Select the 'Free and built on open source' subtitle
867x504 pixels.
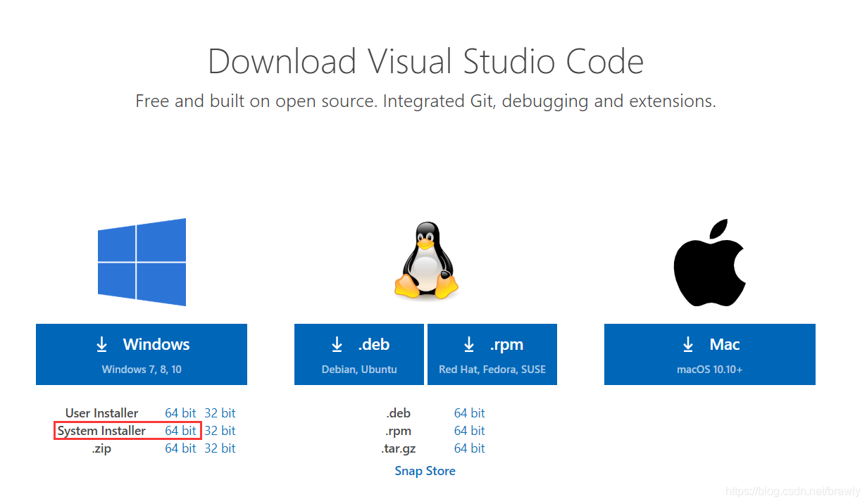[x=426, y=101]
